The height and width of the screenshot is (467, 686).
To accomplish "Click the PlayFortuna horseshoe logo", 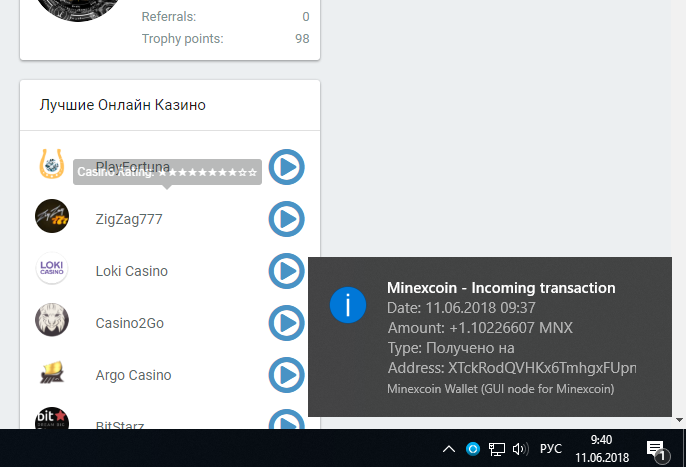I will point(52,164).
